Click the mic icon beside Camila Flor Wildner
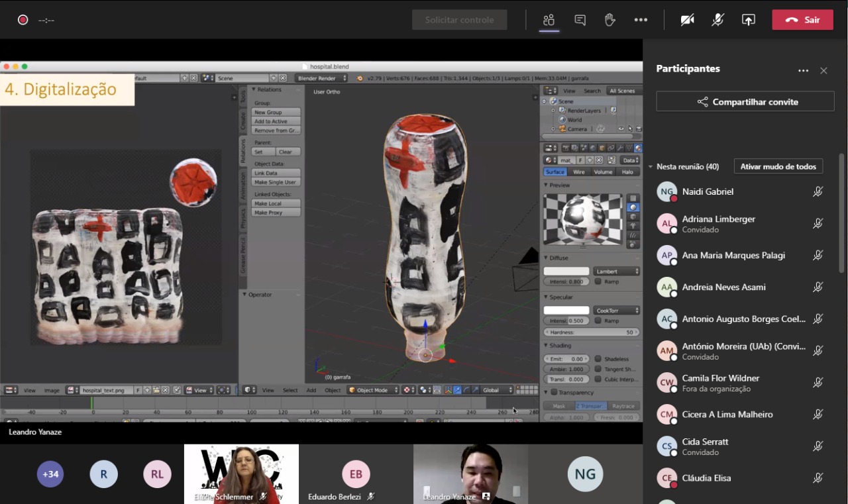The image size is (848, 504). point(818,383)
